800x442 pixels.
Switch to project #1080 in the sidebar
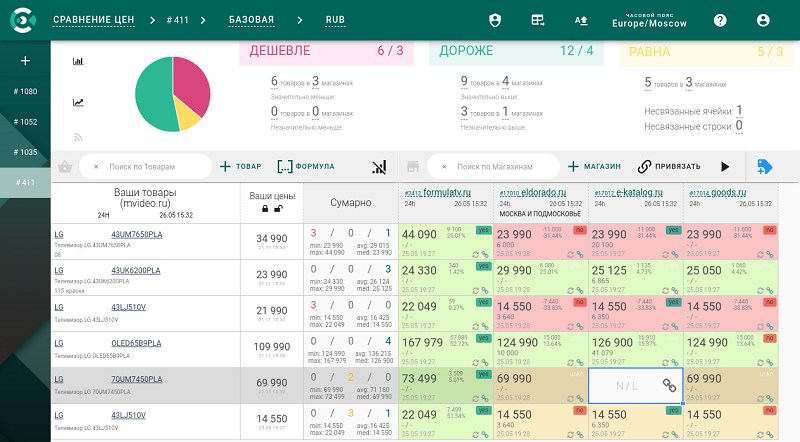26,91
